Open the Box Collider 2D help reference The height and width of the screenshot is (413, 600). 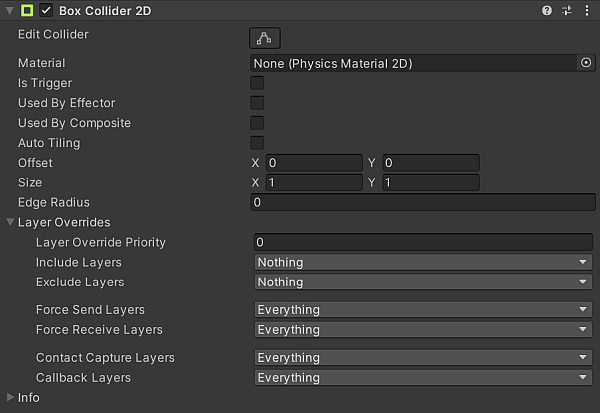pyautogui.click(x=547, y=10)
